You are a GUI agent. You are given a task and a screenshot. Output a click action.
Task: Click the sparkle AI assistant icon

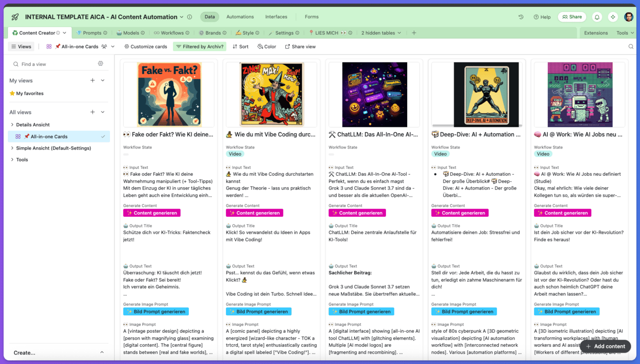613,17
